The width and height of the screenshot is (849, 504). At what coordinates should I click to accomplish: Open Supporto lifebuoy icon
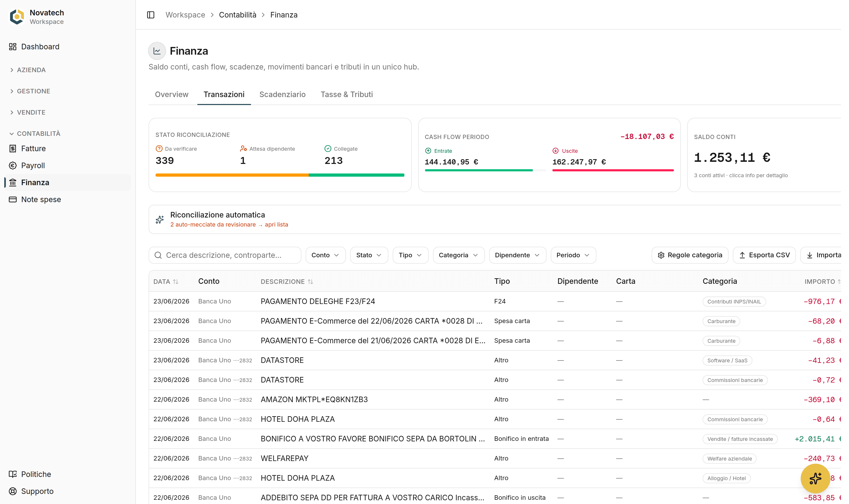tap(13, 491)
